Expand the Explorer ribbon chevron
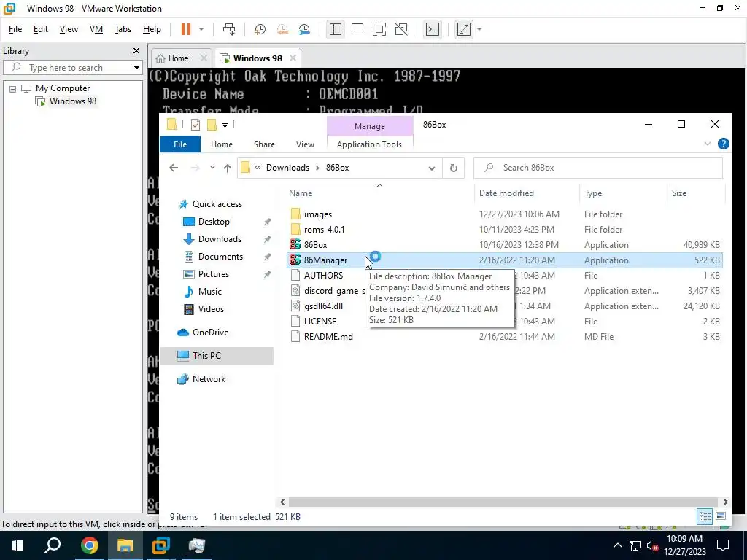 708,144
